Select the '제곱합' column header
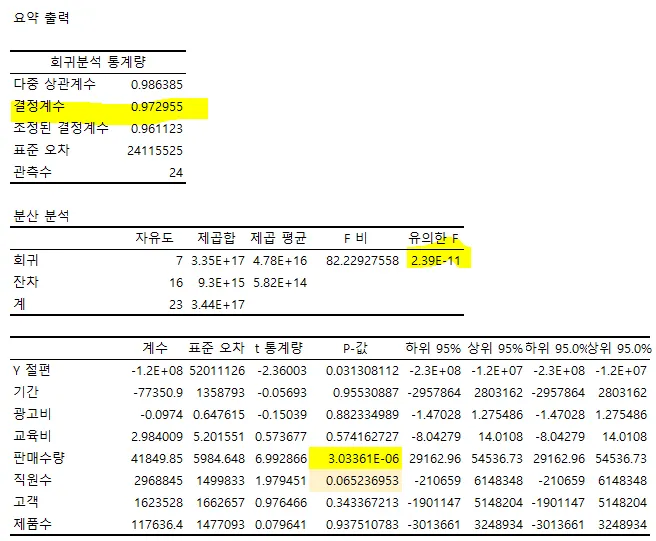 (x=216, y=238)
